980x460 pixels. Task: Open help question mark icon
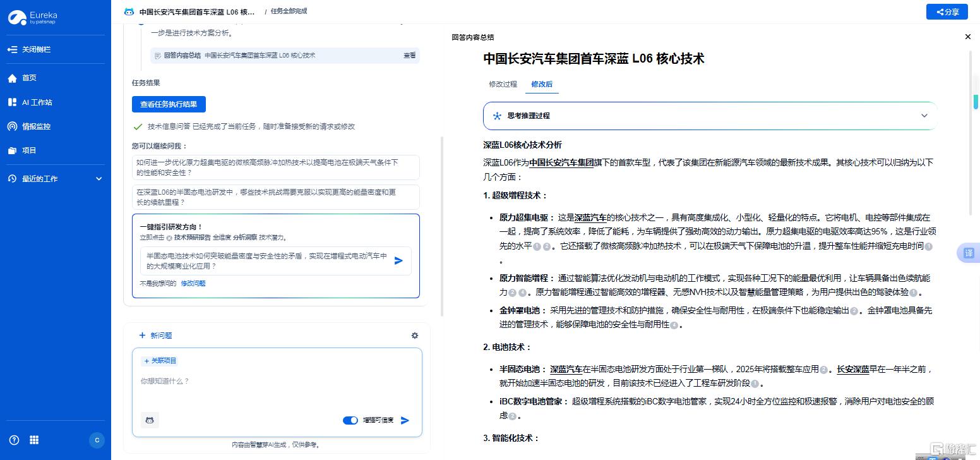(x=14, y=440)
